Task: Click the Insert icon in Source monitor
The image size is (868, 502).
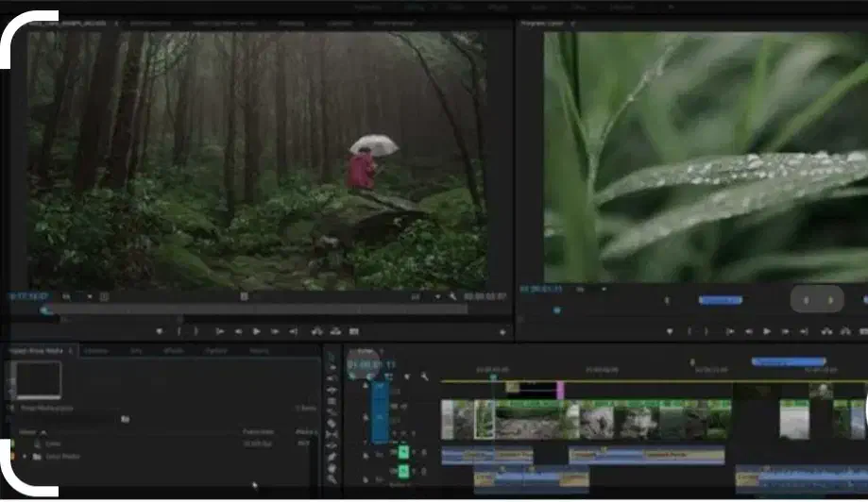Action: pos(315,331)
